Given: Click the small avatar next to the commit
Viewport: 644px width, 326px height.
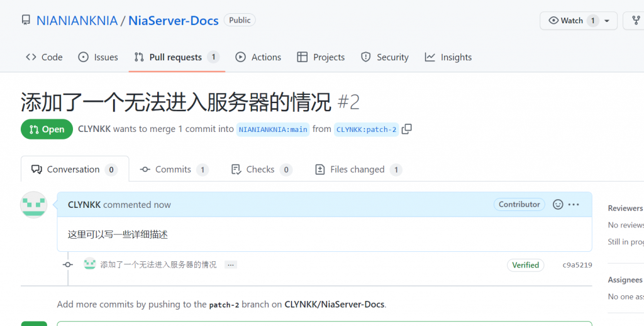Looking at the screenshot, I should point(89,264).
